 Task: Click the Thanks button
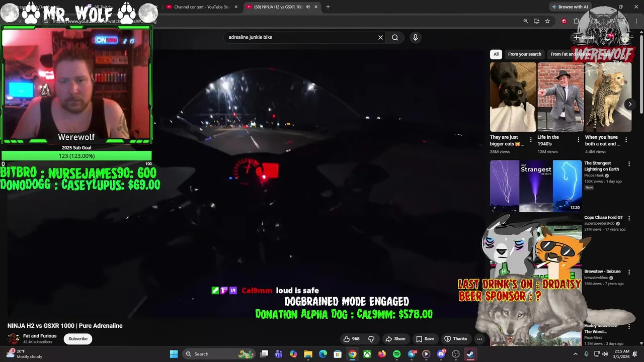click(x=456, y=339)
